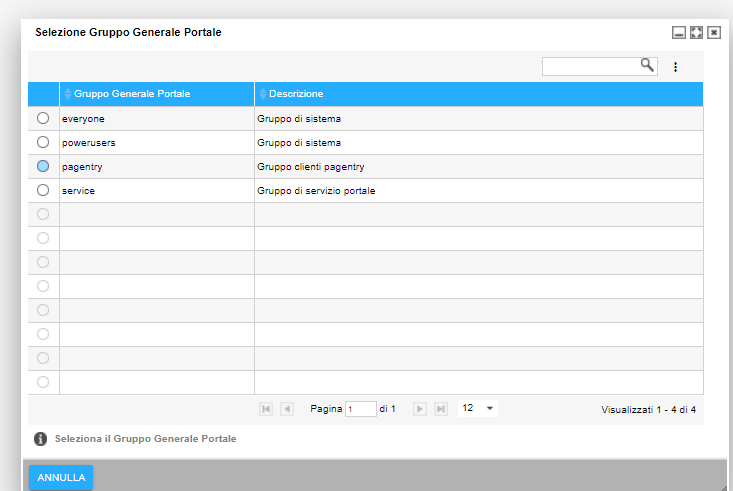Go to the next page
The width and height of the screenshot is (733, 491).
pos(420,409)
